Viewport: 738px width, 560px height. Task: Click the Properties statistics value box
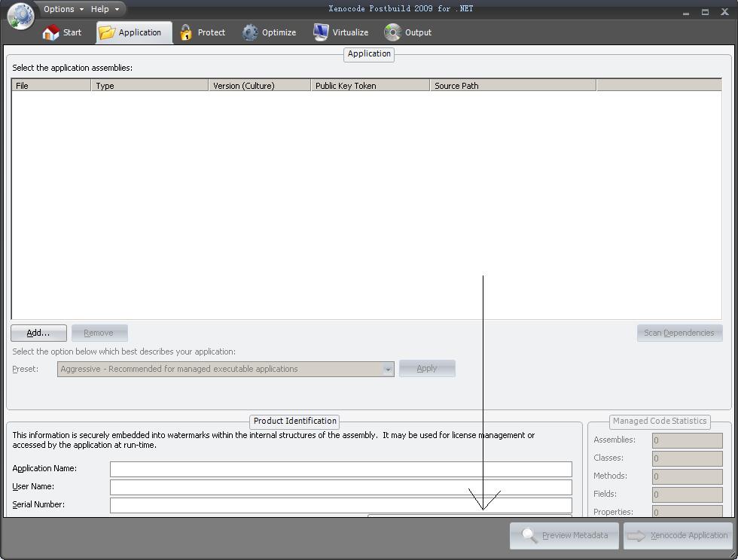pyautogui.click(x=687, y=511)
